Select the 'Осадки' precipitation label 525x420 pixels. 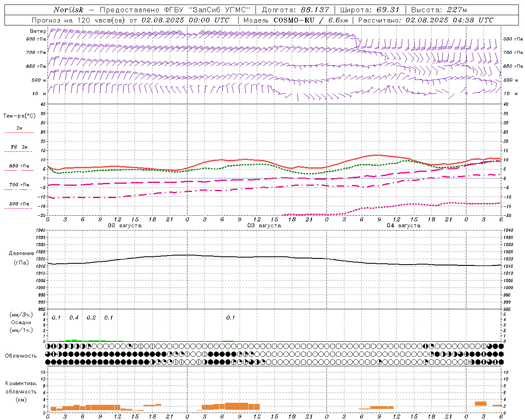tap(21, 322)
